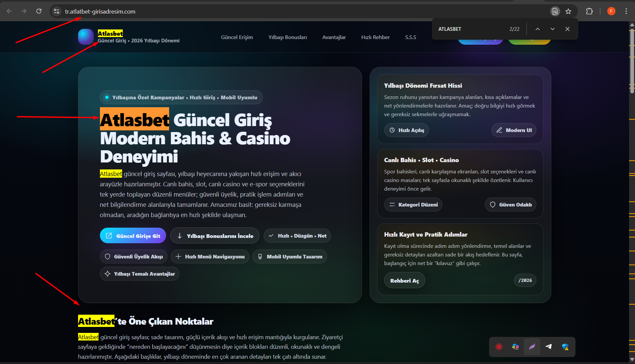Go back to the previous page

pos(9,11)
